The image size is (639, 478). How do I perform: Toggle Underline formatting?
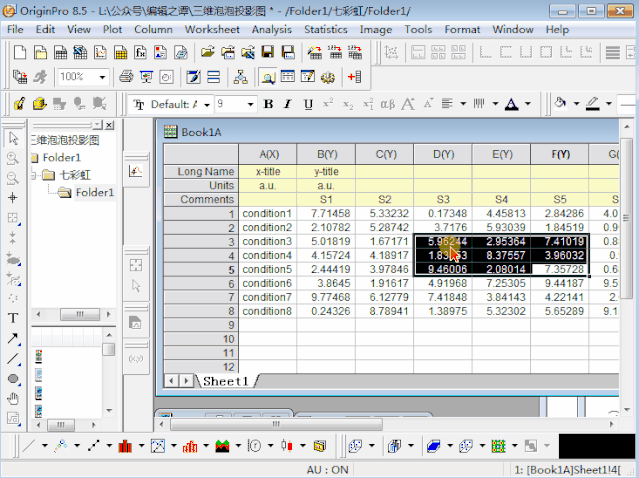[x=308, y=104]
